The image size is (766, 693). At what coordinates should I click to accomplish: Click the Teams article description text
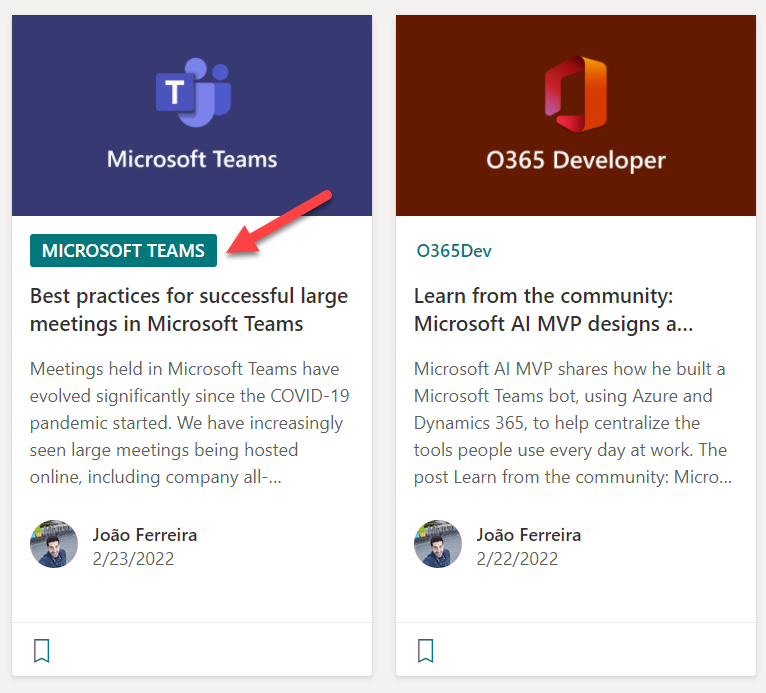(189, 423)
